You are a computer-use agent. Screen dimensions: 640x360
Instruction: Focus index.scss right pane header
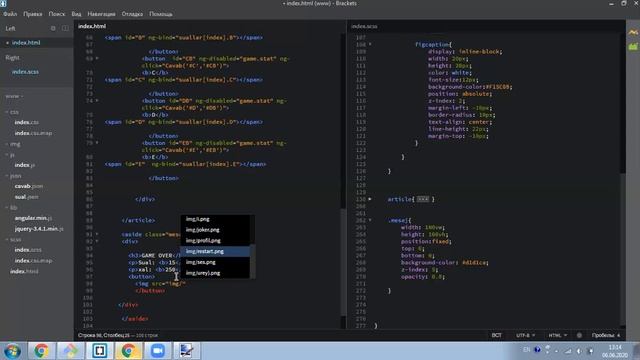364,26
